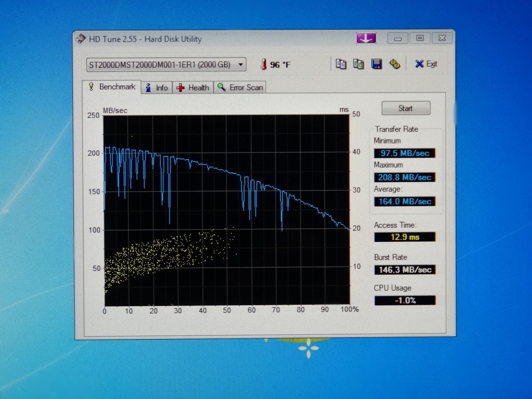Start the benchmark test
This screenshot has height=399, width=532.
pos(406,108)
